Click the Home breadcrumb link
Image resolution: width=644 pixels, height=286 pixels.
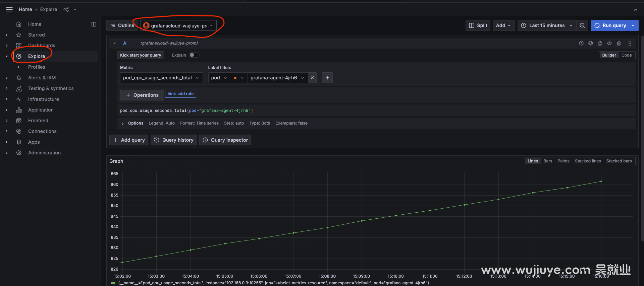click(x=25, y=9)
